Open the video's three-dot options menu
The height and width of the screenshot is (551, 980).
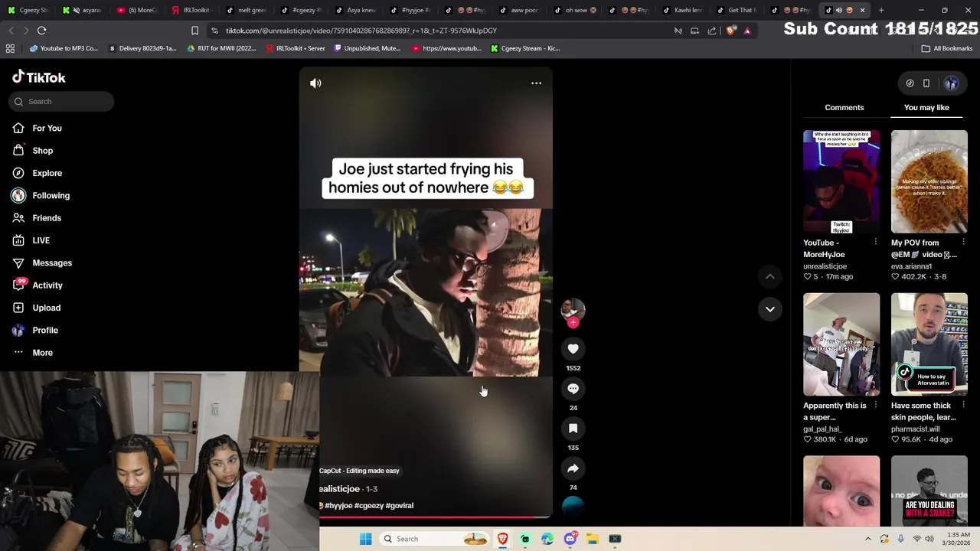pos(536,83)
